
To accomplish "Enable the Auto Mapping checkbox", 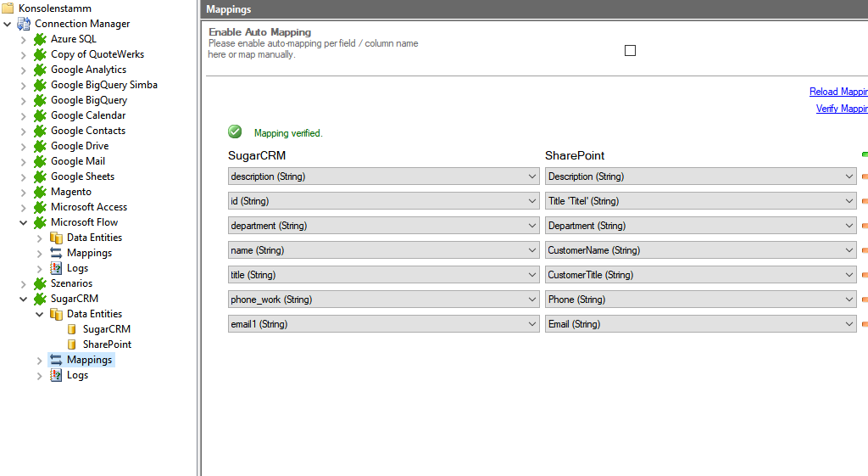I will click(x=630, y=51).
